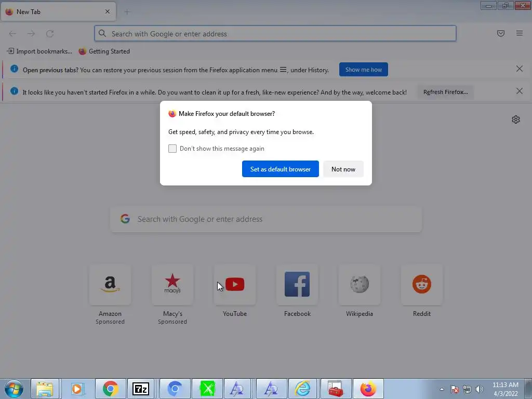Screen dimensions: 532x399
Task: Open Getting Started bookmark
Action: click(x=104, y=51)
